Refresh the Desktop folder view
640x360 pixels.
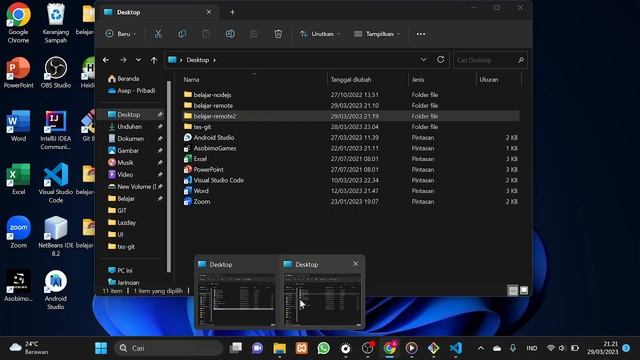coord(440,60)
